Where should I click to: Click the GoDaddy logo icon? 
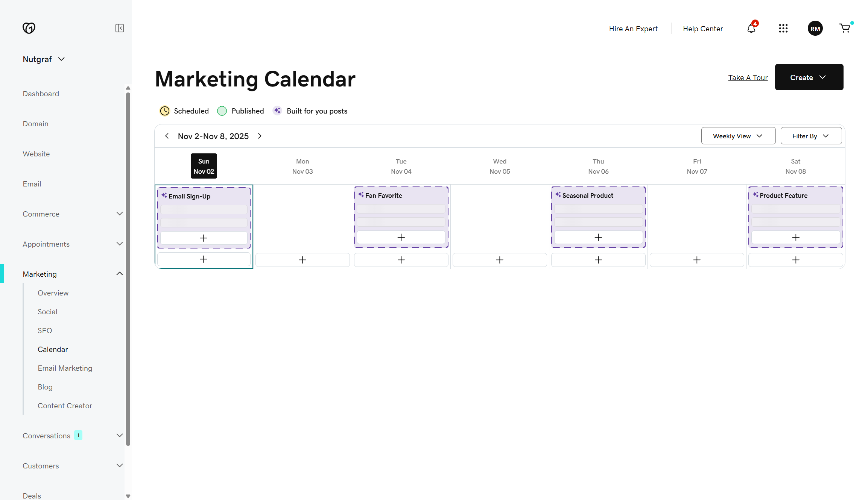point(29,28)
